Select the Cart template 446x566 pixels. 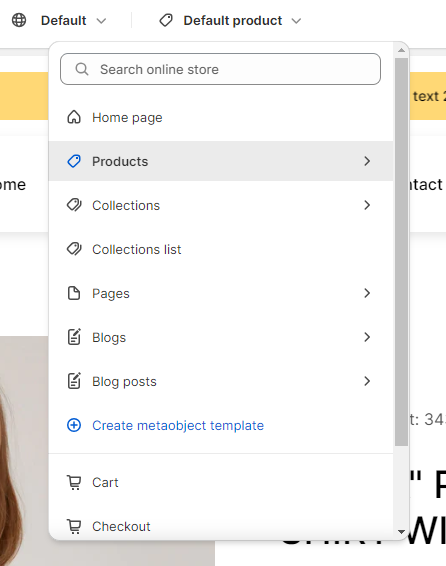point(220,483)
